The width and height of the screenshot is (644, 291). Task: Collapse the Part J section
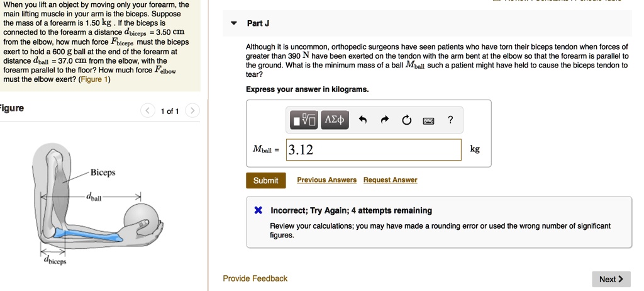point(234,23)
